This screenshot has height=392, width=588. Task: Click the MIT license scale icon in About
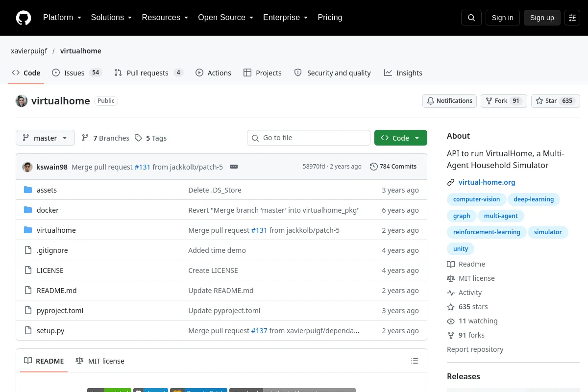451,278
